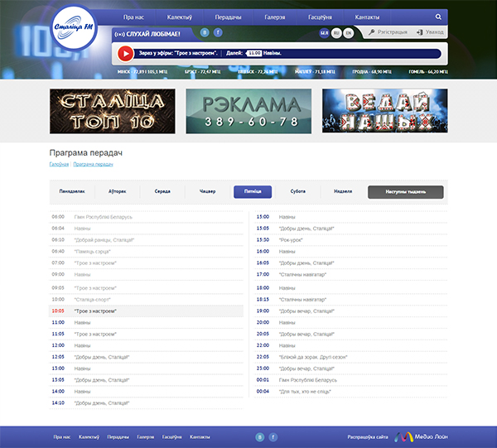
Task: Open Гасцёўня in footer menu
Action: click(171, 437)
